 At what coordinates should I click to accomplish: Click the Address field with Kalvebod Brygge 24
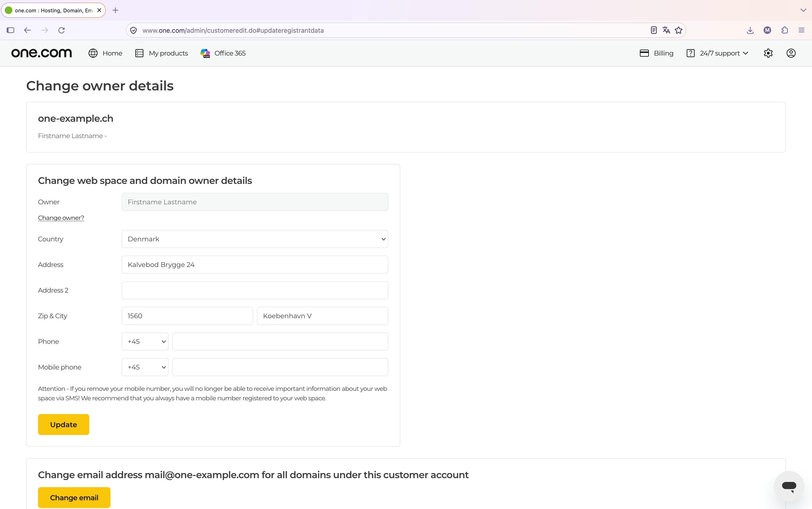[255, 265]
